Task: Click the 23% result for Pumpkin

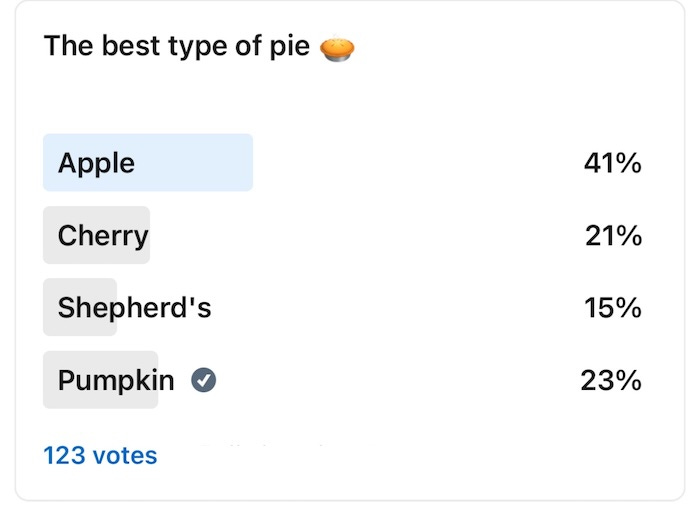Action: click(x=611, y=380)
